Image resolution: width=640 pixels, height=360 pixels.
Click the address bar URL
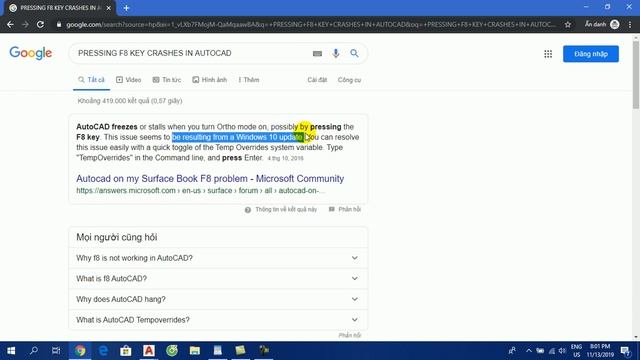[x=310, y=24]
